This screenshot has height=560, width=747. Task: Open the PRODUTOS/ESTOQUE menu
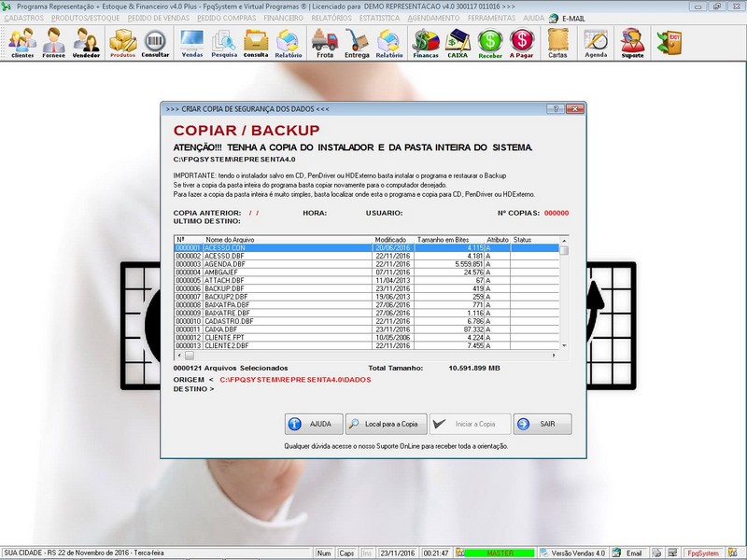pos(85,18)
